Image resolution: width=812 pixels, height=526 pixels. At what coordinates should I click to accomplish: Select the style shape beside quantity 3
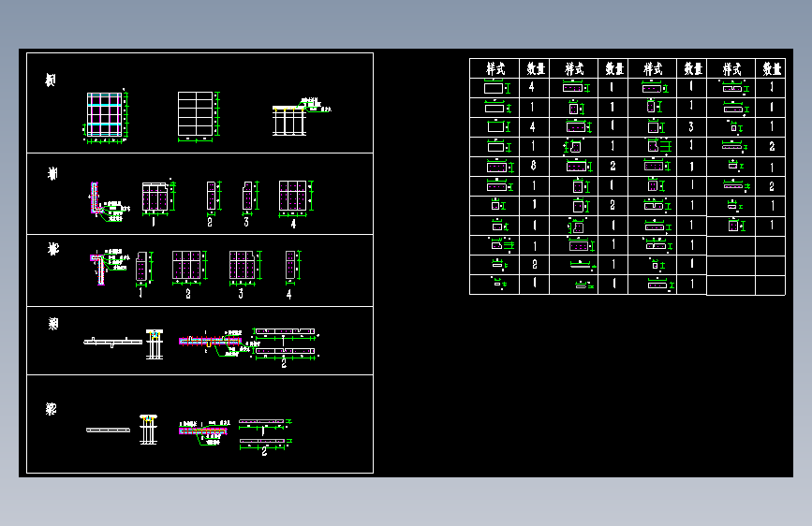click(655, 127)
